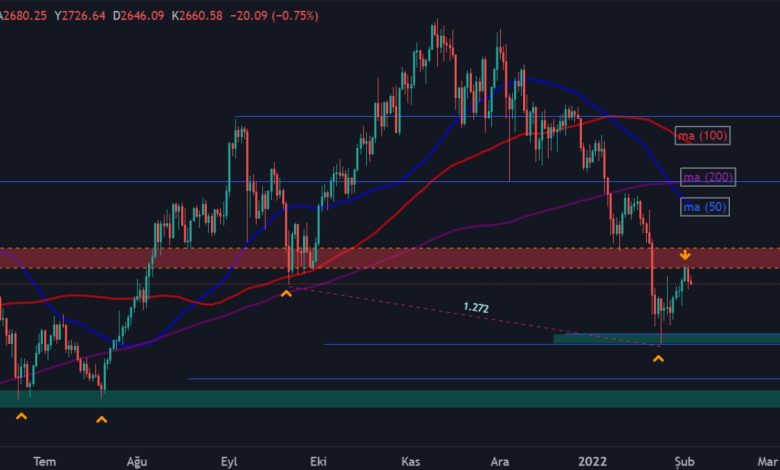Select the orange up arrow below the 2022 low
780x470 pixels.
click(x=658, y=358)
